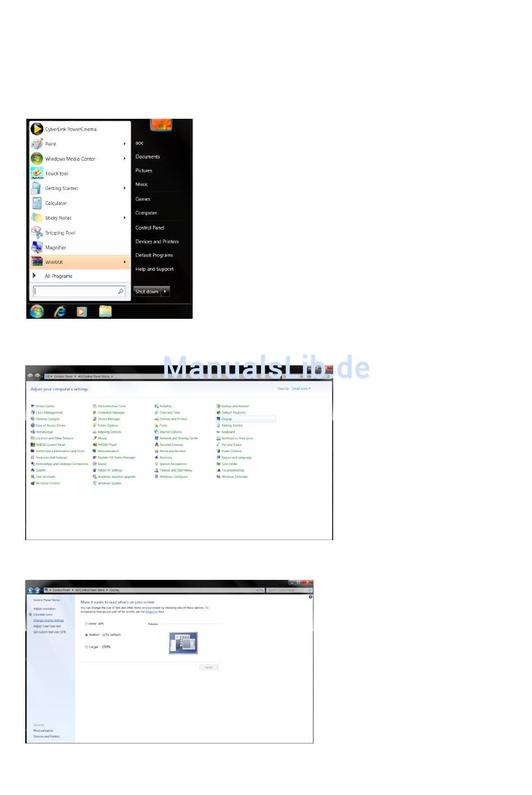Click Change display settings link
Image resolution: width=532 pixels, height=795 pixels.
pyautogui.click(x=49, y=620)
